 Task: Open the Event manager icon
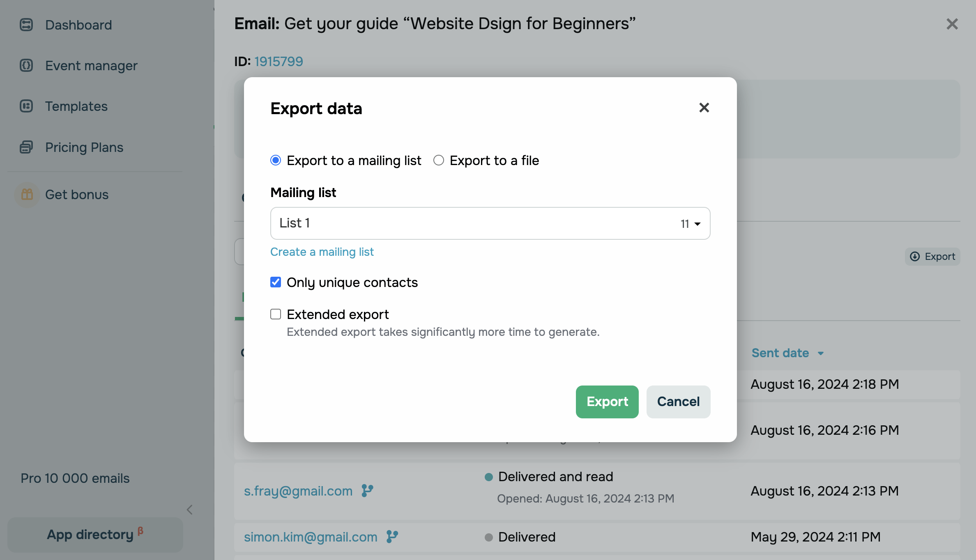26,65
